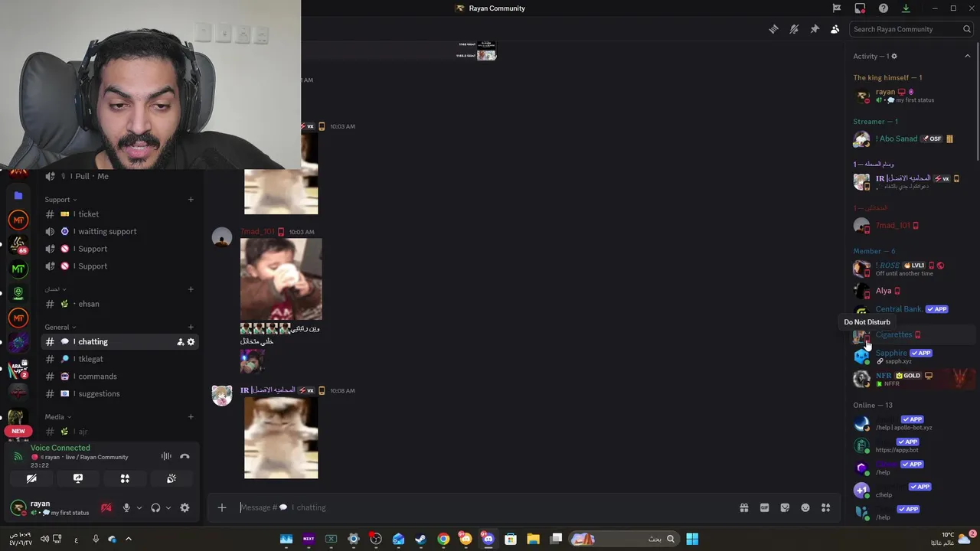Open the gift Nitro icon in message bar
980x551 pixels.
743,507
